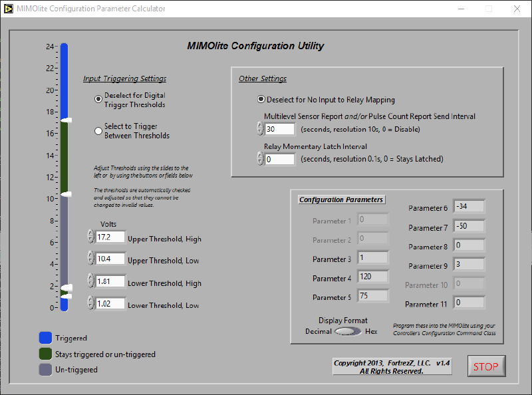Click the Parameter 7 value showing -50
This screenshot has height=395, width=532.
click(469, 226)
